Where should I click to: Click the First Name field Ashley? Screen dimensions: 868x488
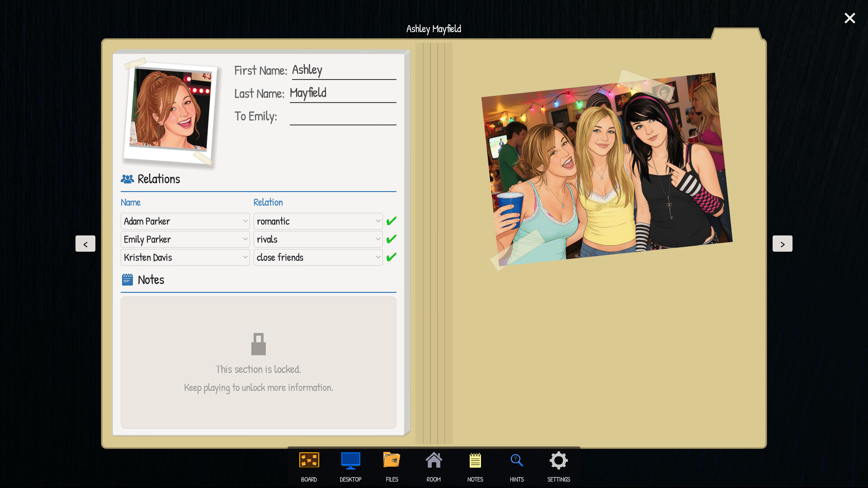coord(344,70)
